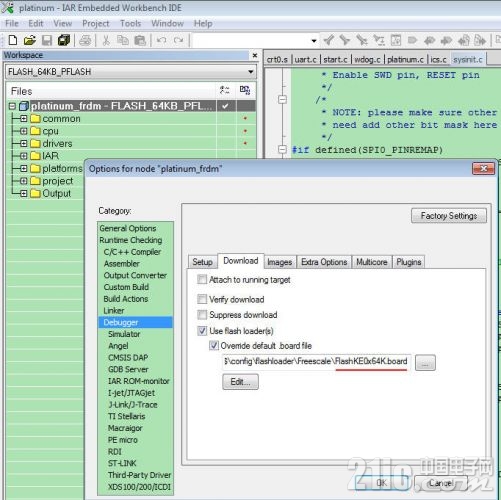
Task: Expand the project folder node
Action: pos(24,181)
